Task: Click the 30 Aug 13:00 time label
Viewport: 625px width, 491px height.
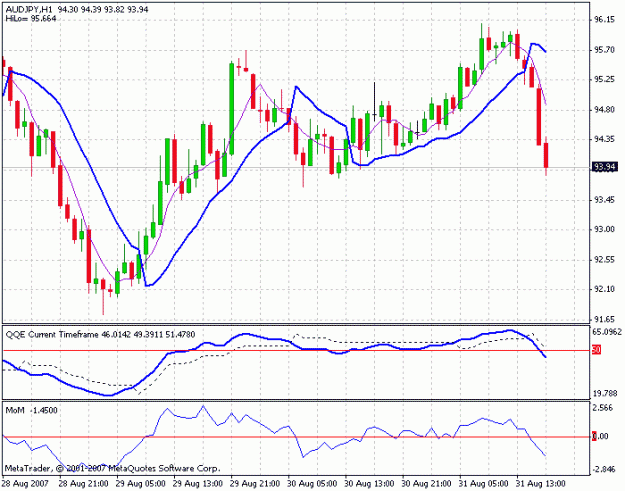Action: pyautogui.click(x=370, y=484)
